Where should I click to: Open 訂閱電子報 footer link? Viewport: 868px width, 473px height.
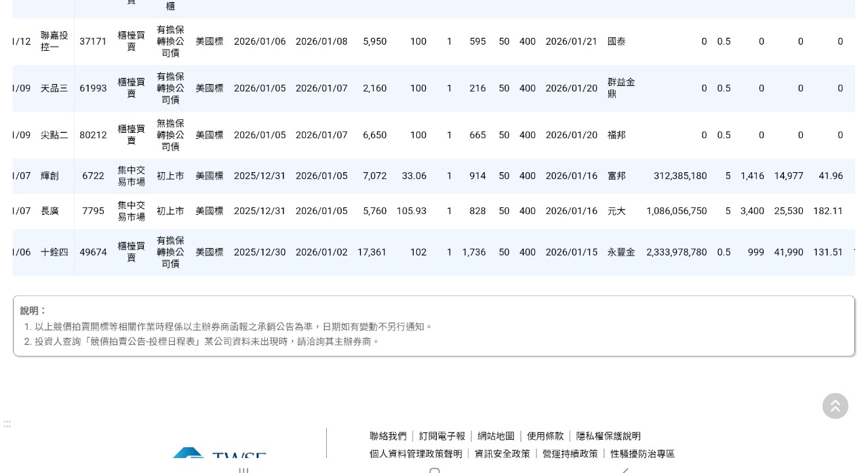(x=442, y=436)
